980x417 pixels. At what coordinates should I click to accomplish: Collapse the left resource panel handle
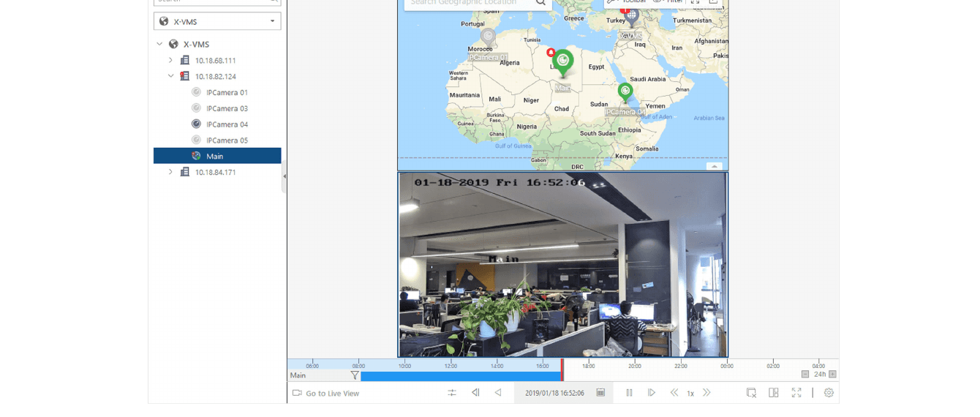pyautogui.click(x=284, y=176)
